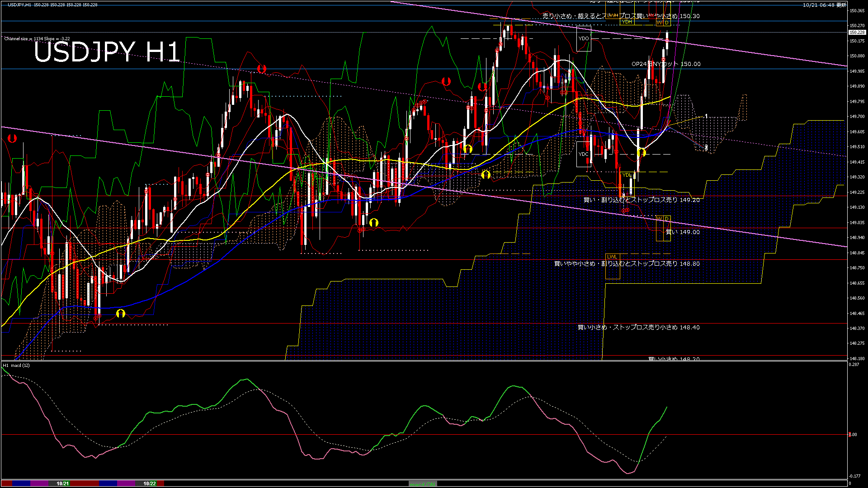Select the 買い・割り込むとストップロス売り 149.20 label
Viewport: 868px width, 488px height.
tap(642, 200)
